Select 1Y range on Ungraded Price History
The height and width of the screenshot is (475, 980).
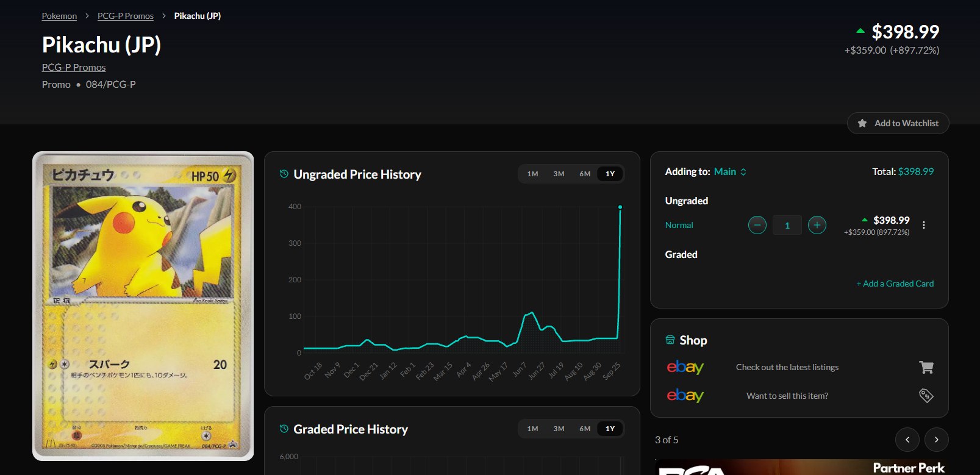click(610, 174)
